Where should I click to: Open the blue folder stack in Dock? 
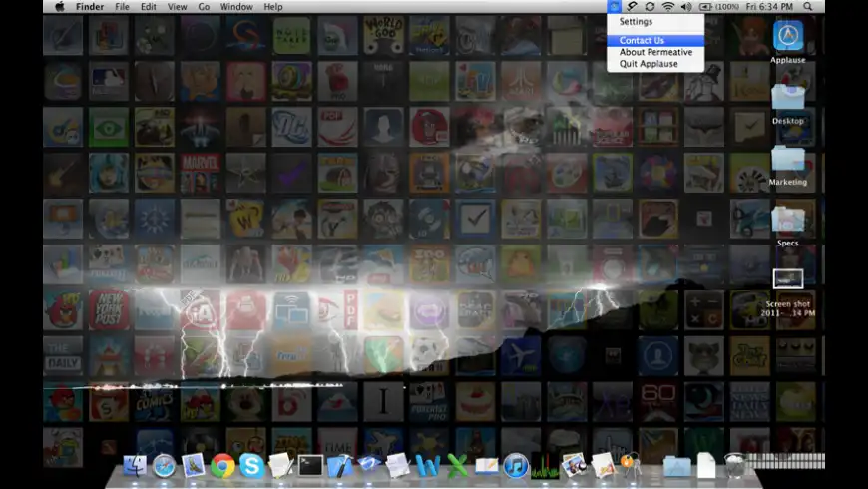coord(677,466)
